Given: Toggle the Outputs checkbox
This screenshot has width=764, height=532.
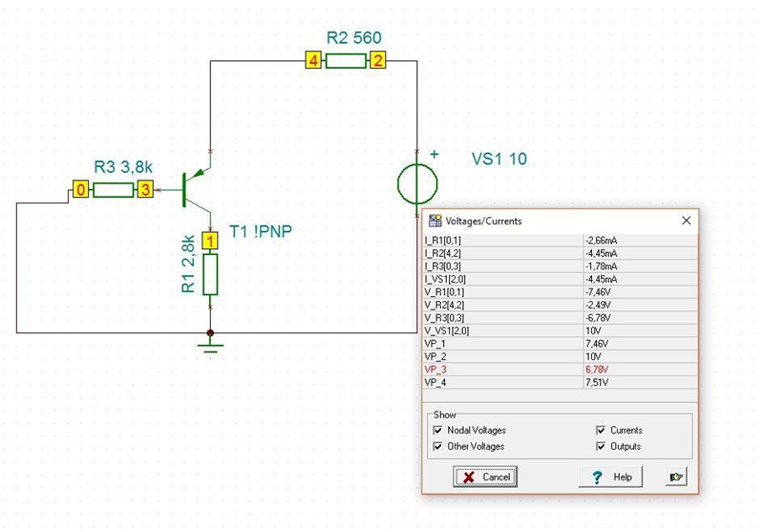Looking at the screenshot, I should [x=601, y=446].
